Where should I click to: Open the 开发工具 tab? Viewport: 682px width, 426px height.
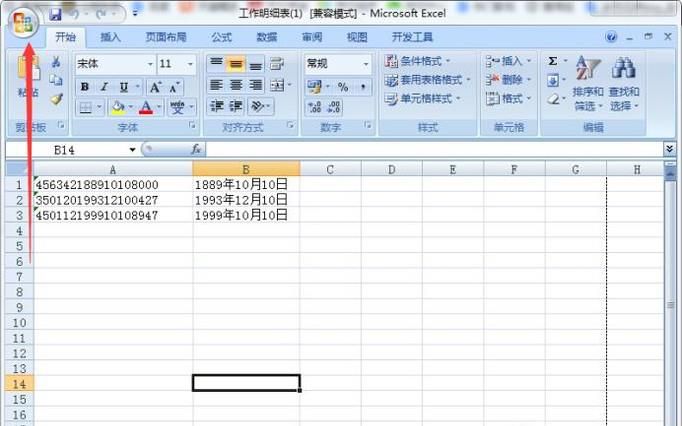click(x=412, y=37)
